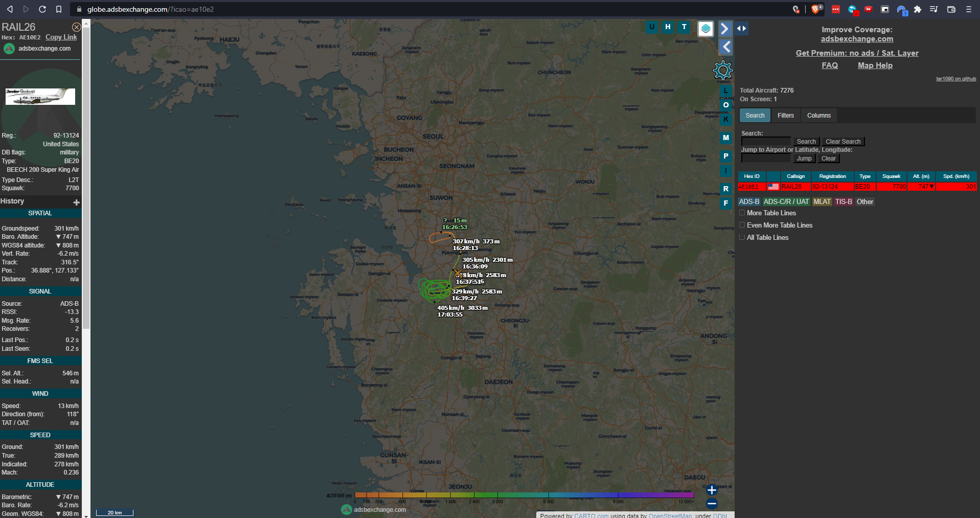Click the Clear button beside Jump
This screenshot has width=980, height=518.
[x=829, y=159]
